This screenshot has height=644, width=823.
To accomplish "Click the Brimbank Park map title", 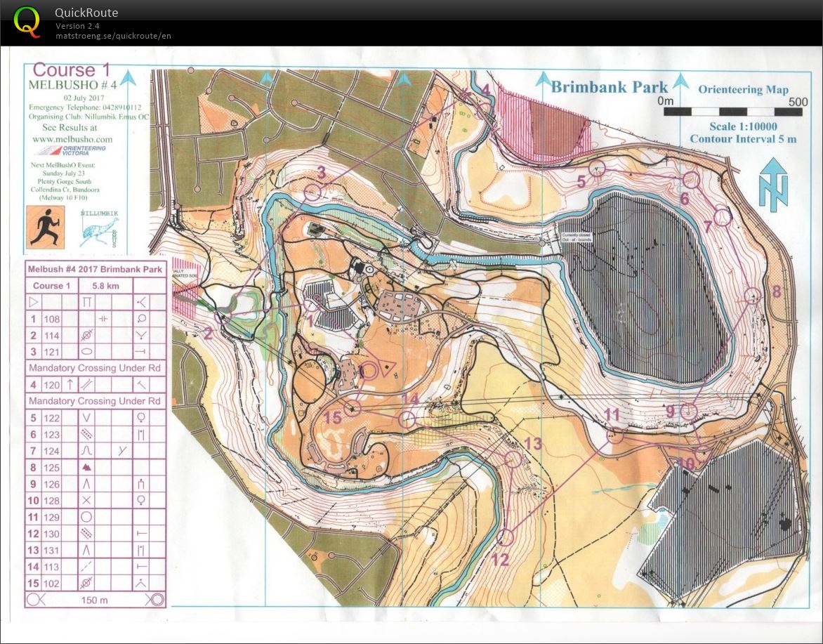I will 609,87.
